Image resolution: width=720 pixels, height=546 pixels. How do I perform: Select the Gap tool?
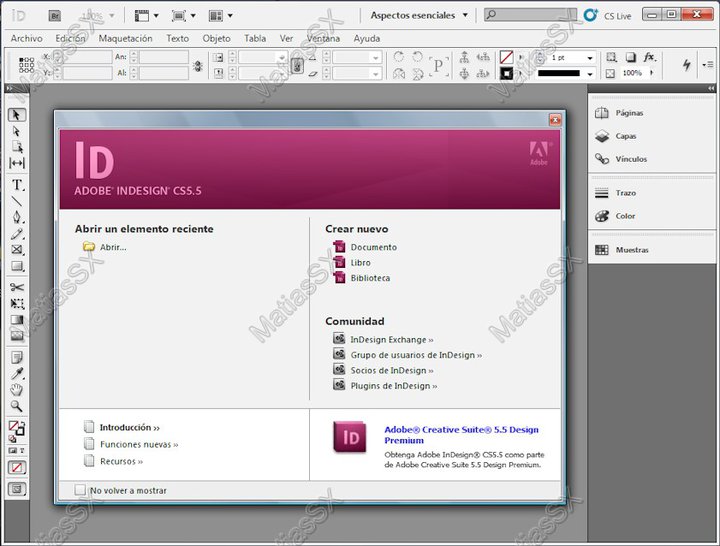(17, 163)
